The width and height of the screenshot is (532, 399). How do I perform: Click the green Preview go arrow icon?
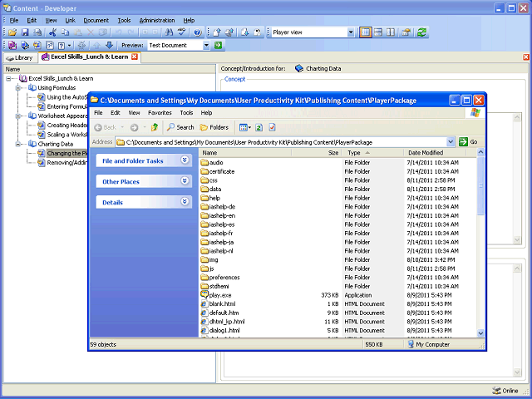218,45
